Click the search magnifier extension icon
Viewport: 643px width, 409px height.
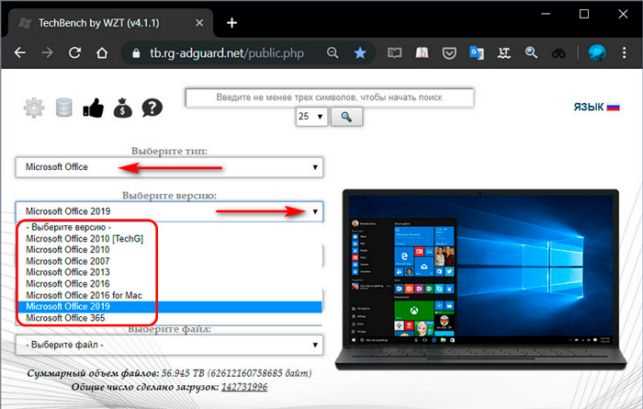click(x=531, y=53)
